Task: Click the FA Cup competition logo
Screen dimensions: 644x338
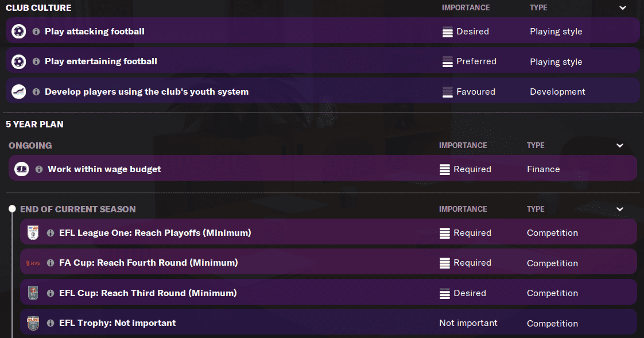Action: click(33, 263)
